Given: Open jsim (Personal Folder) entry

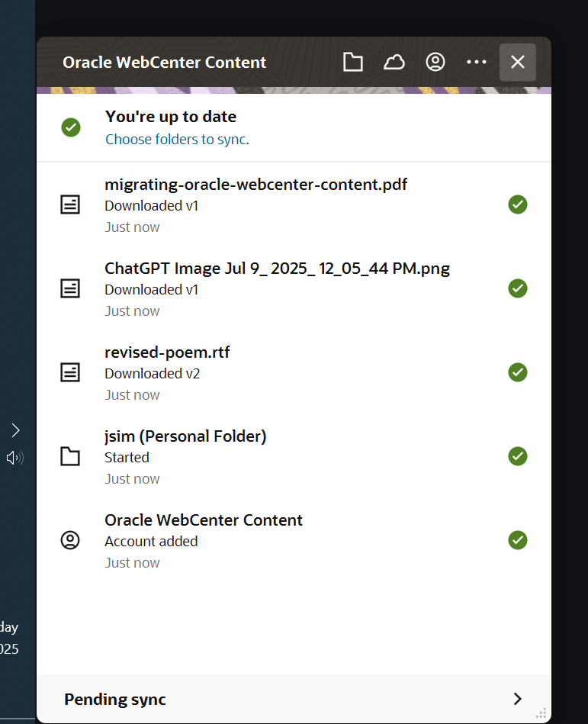Looking at the screenshot, I should [x=294, y=457].
